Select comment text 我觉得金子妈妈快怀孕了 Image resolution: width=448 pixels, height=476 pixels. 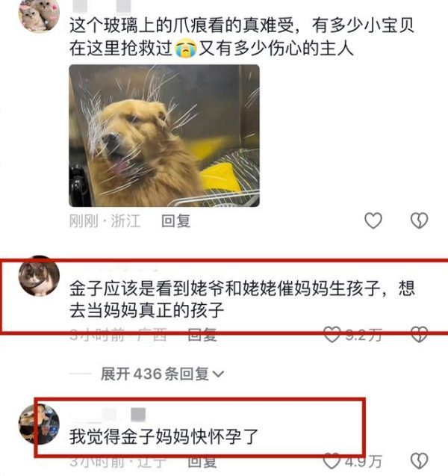pos(164,436)
